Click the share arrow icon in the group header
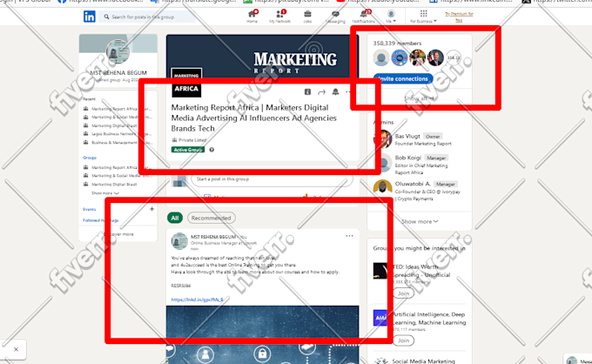 [x=321, y=91]
